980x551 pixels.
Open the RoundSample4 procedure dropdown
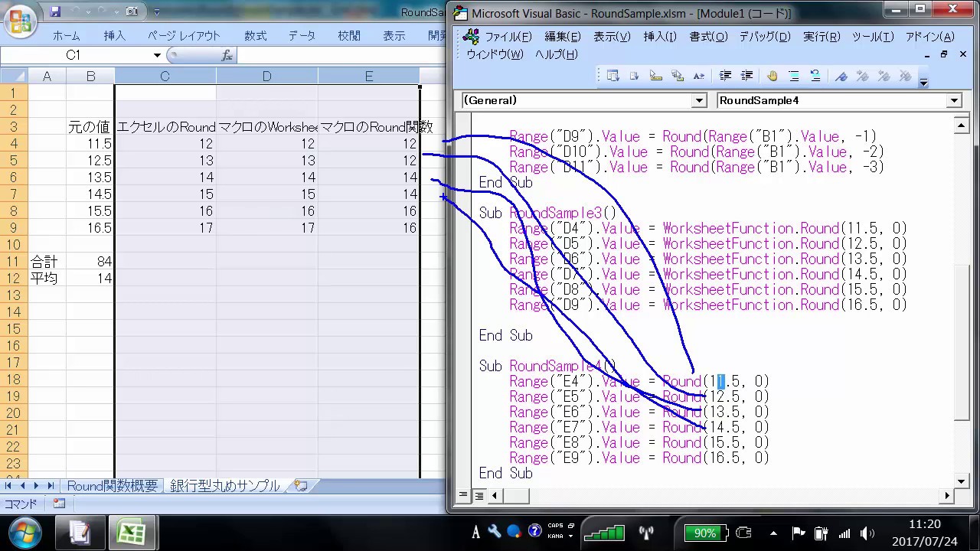pos(954,100)
